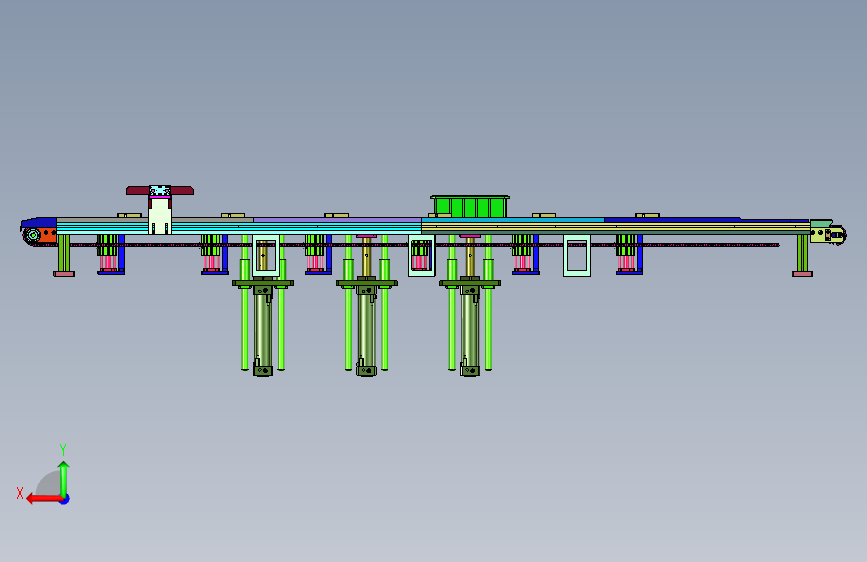Select the left support leg with pink foot
This screenshot has width=867, height=562.
pyautogui.click(x=64, y=256)
